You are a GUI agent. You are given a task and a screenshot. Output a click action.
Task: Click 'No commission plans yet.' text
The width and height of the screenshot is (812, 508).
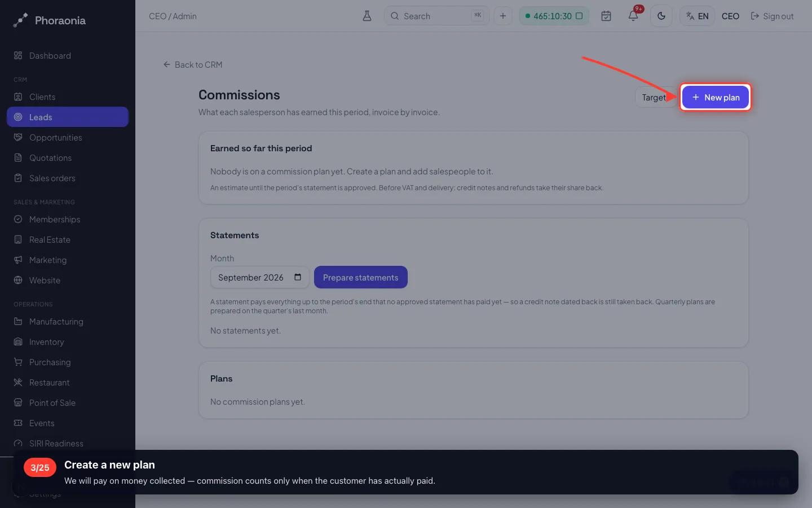coord(258,402)
